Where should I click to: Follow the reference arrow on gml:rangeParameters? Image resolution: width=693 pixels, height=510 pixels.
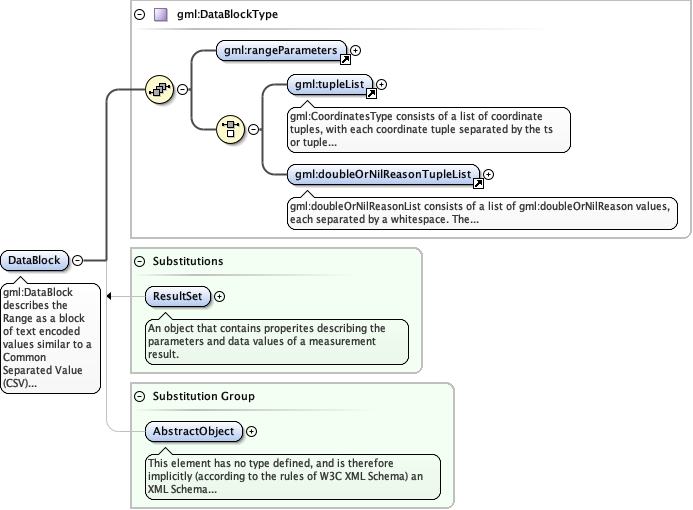click(x=345, y=59)
